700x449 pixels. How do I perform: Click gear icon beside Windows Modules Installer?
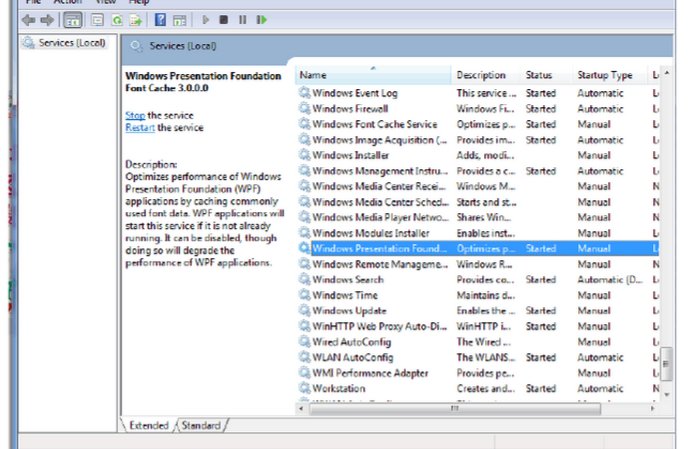coord(304,233)
